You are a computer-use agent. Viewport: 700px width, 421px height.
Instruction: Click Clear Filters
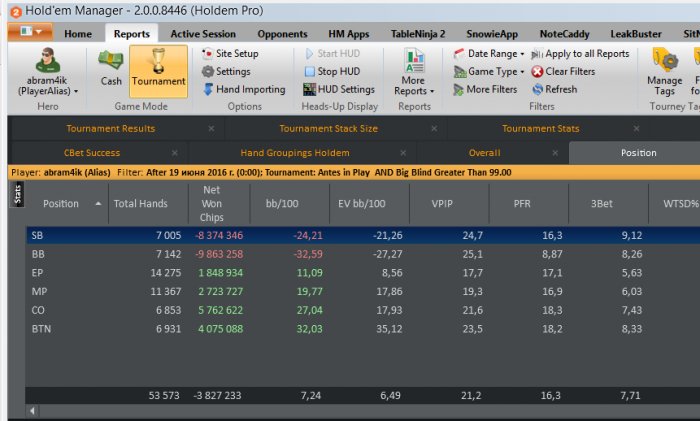[x=563, y=71]
